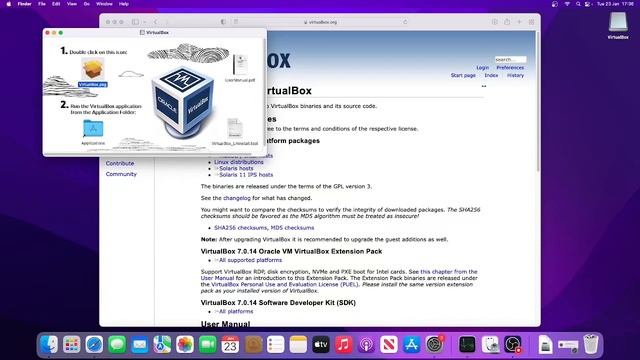Open the View menu
The height and width of the screenshot is (360, 640).
pyautogui.click(x=72, y=4)
